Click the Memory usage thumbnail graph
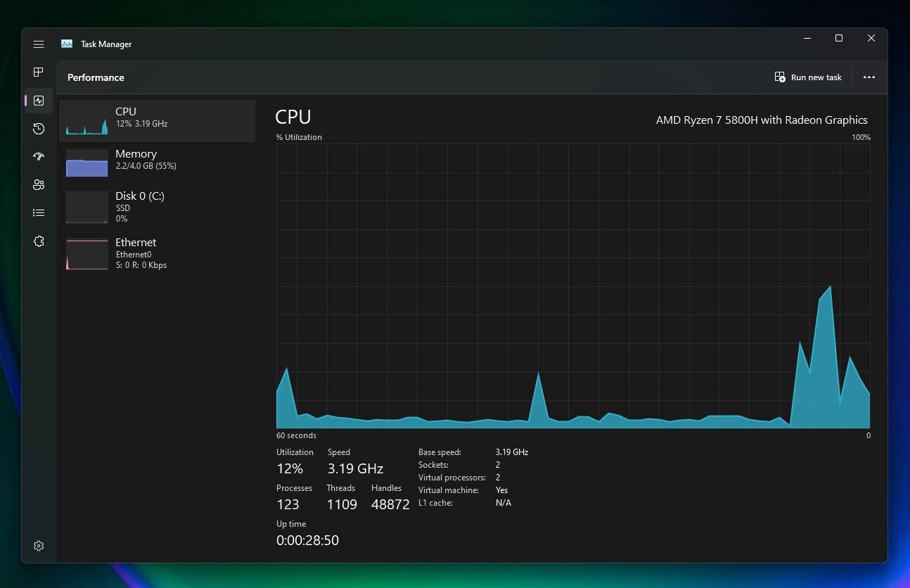The height and width of the screenshot is (588, 910). [86, 163]
